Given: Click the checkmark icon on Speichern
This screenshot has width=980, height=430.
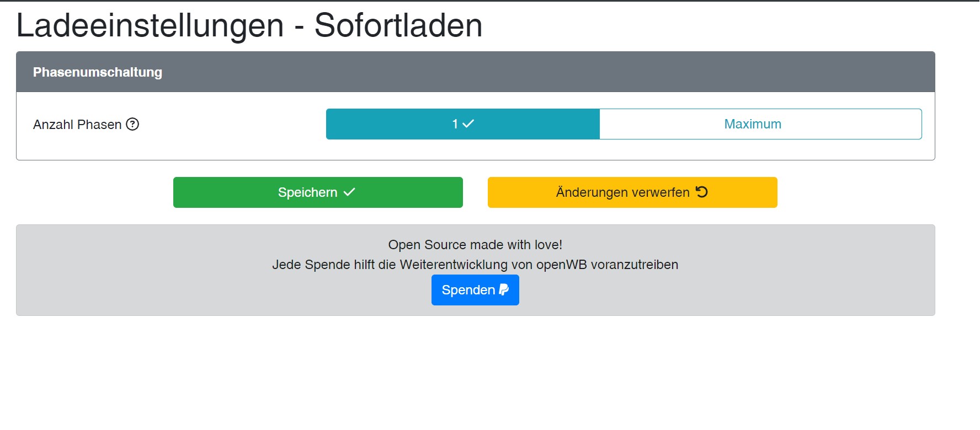Looking at the screenshot, I should (349, 192).
